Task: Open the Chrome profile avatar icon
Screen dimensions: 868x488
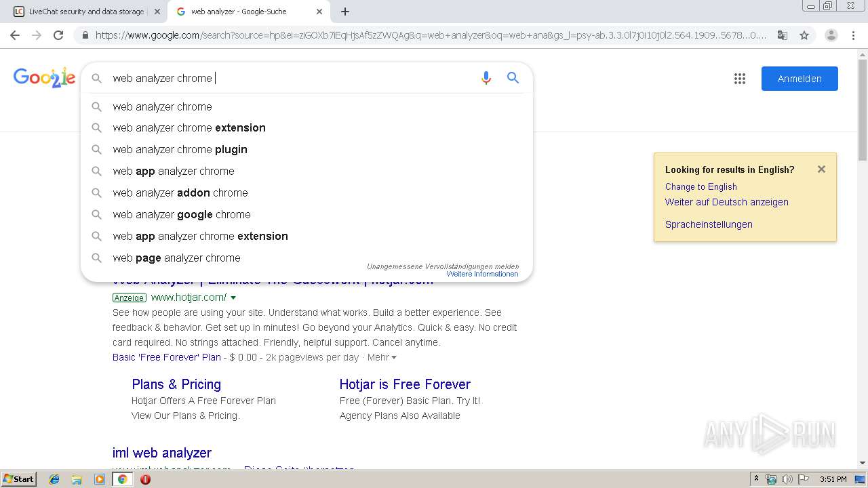Action: point(831,35)
